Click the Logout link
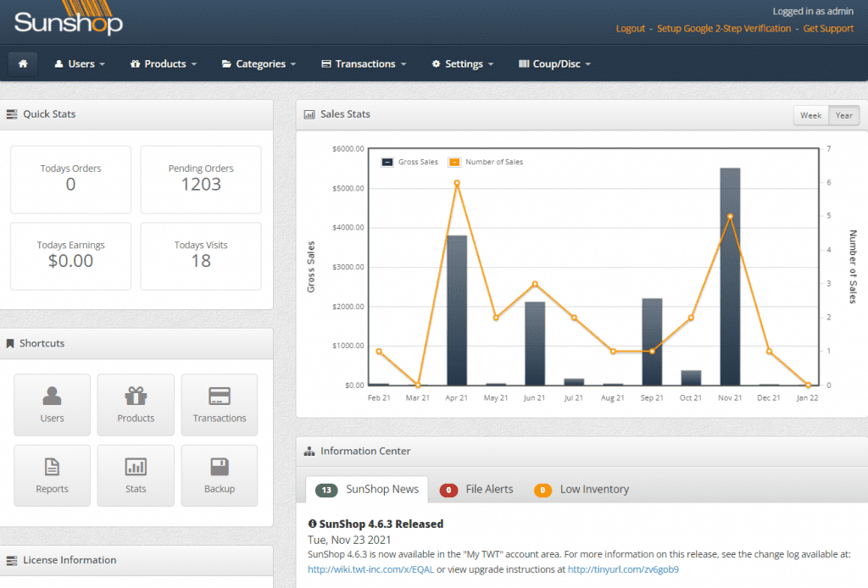 (x=631, y=29)
